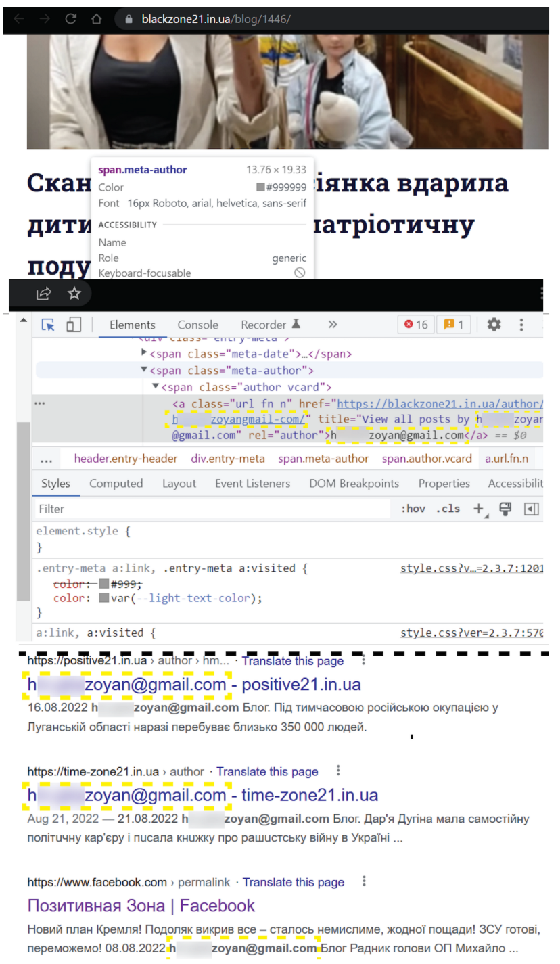
Task: Switch to the Console tab
Action: click(x=197, y=325)
